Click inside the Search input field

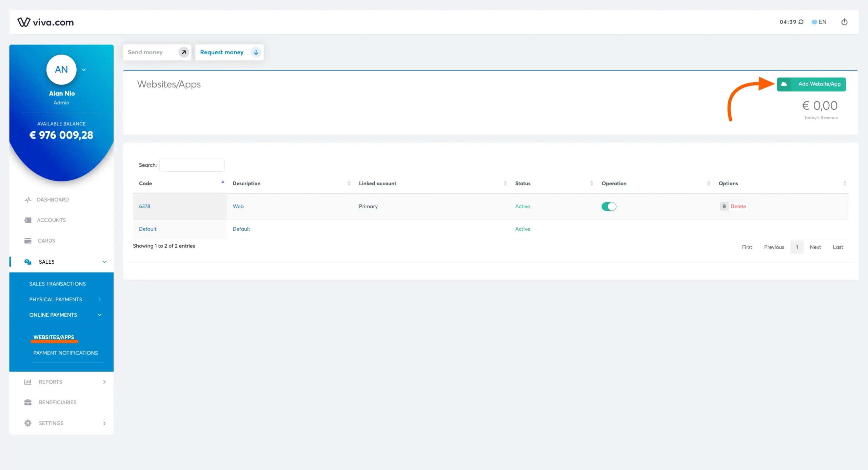[192, 165]
